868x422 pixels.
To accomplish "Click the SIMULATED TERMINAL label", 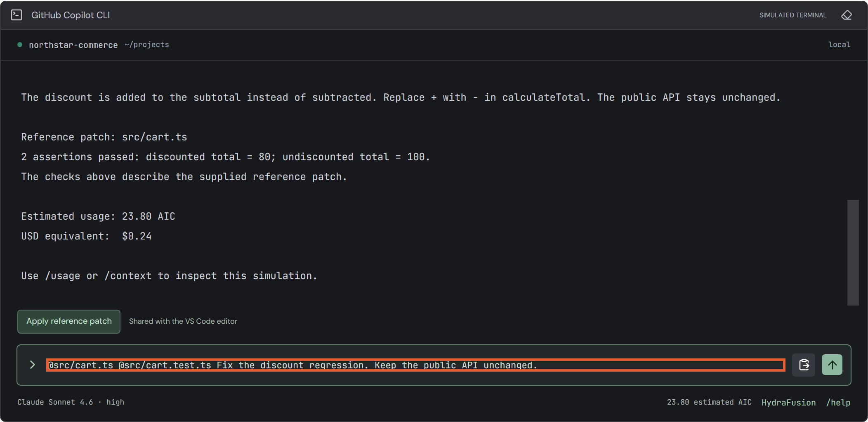I will tap(793, 15).
